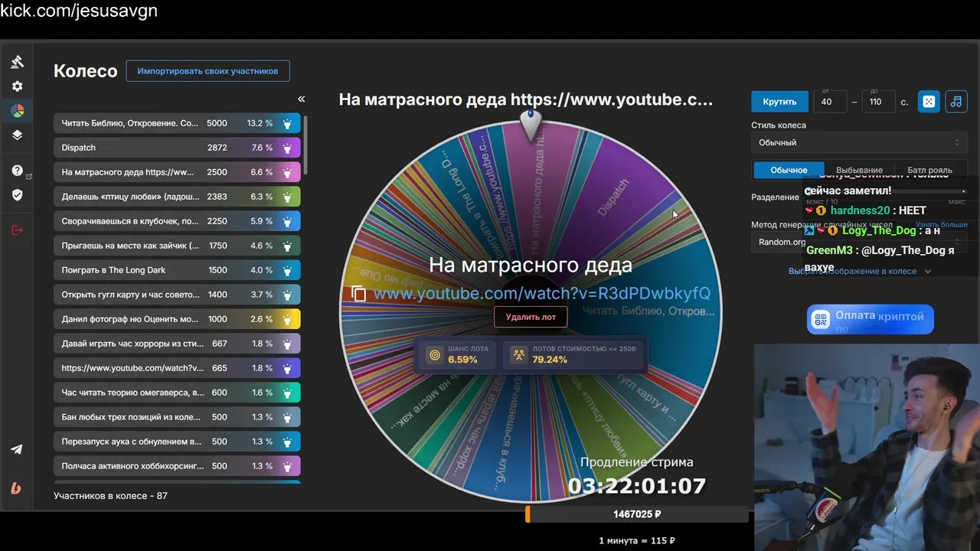Open the auction gavel page in sidebar
This screenshot has width=980, height=551.
17,62
